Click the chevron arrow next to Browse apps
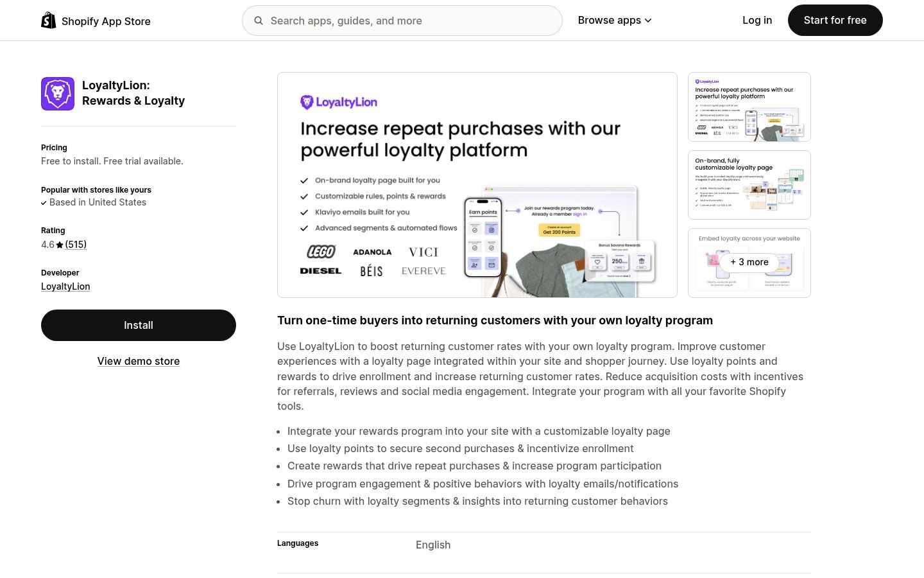924x578 pixels. [x=648, y=21]
